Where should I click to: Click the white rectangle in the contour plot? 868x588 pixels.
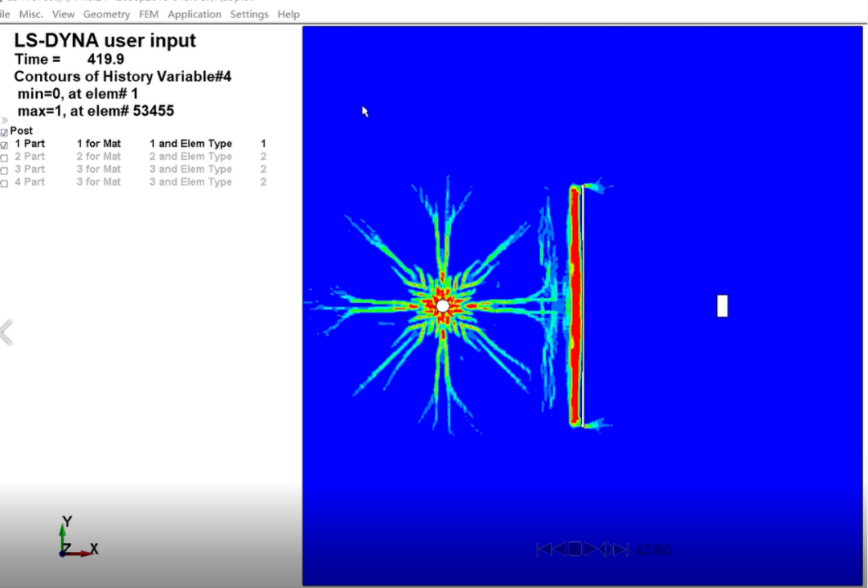click(x=722, y=306)
